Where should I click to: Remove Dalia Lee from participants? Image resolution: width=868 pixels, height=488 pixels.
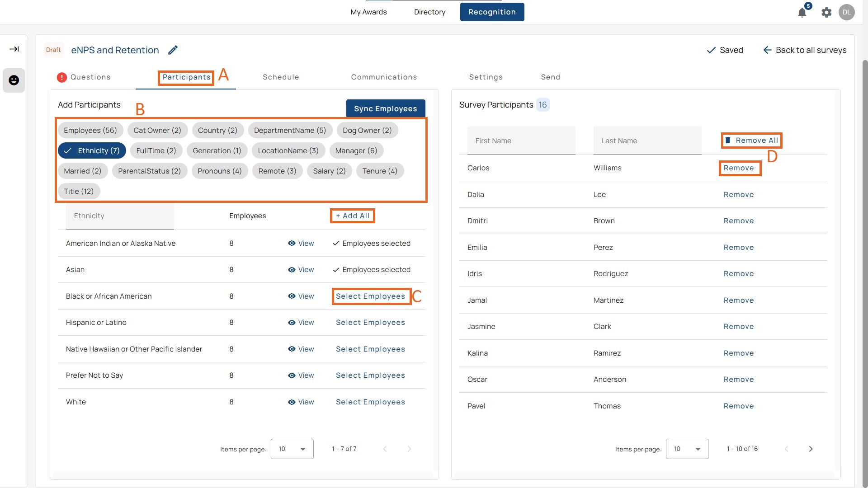coord(739,195)
